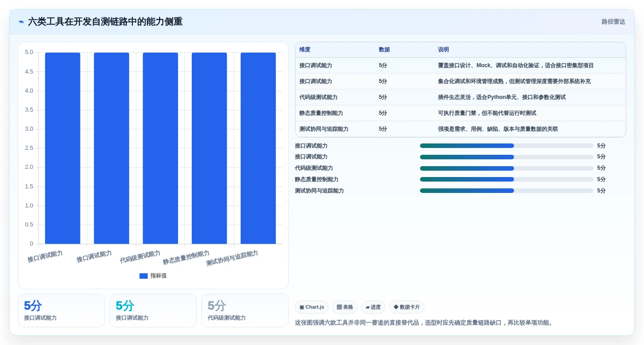Image resolution: width=644 pixels, height=345 pixels.
Task: Click the bar above 静态质量控制能力
Action: (x=209, y=148)
